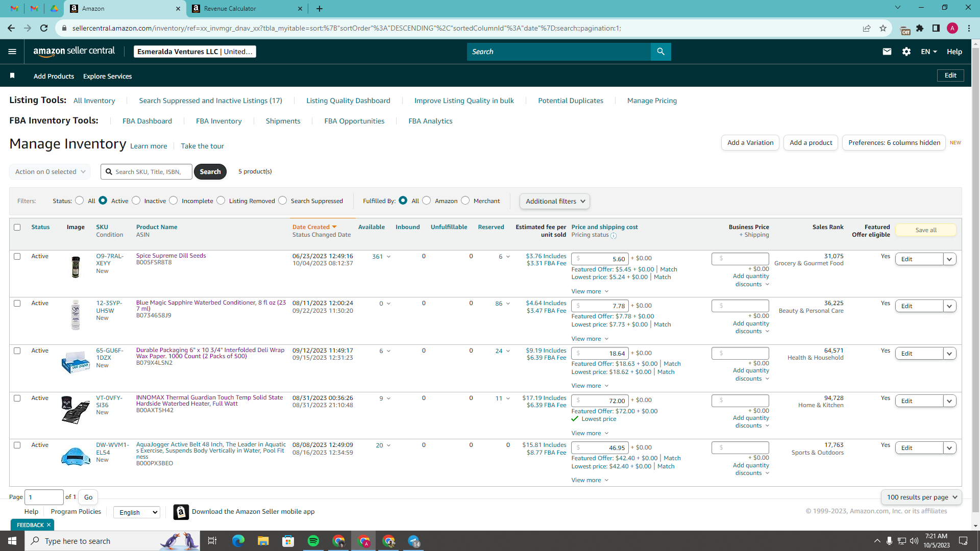Open the browser extensions puzzle icon

tap(920, 28)
